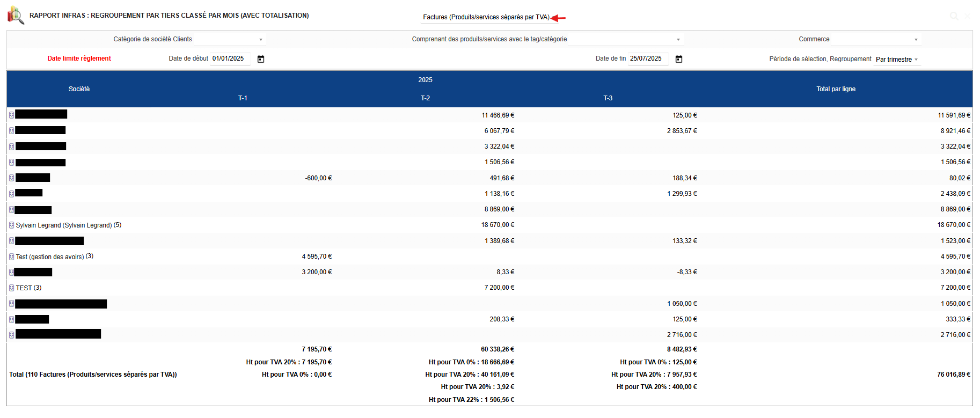Click the Ht pour TVA 20% : 400,00 € line
980x418 pixels.
coord(656,387)
